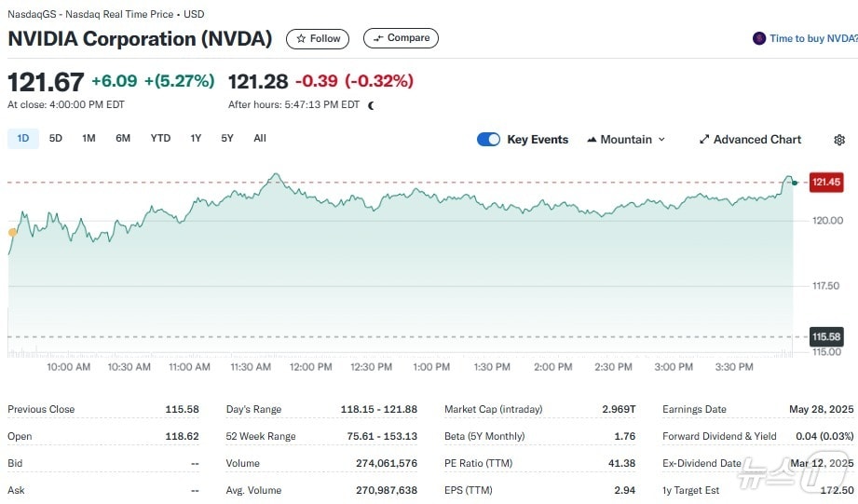Screen dimensions: 858x504
Task: Toggle the Key Events switch
Action: click(x=488, y=140)
